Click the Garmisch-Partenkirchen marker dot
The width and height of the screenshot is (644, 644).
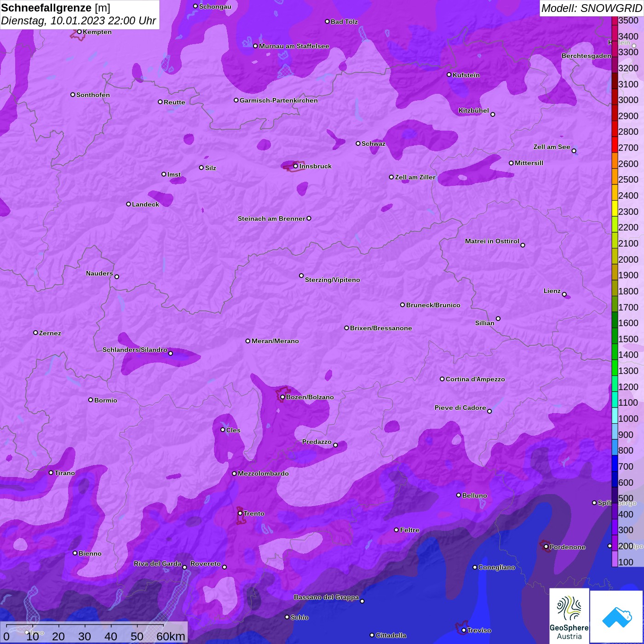[236, 100]
